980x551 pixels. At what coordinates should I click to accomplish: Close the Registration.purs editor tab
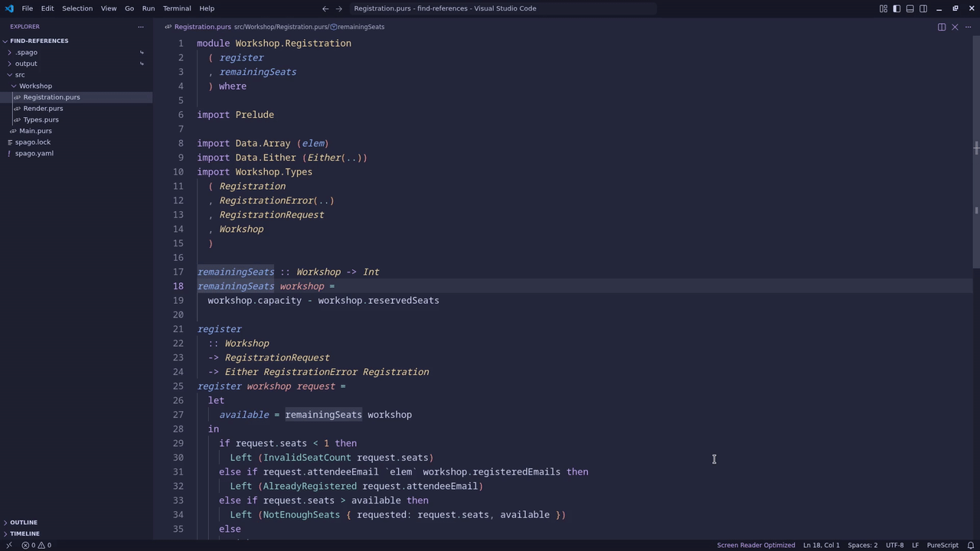pyautogui.click(x=955, y=27)
